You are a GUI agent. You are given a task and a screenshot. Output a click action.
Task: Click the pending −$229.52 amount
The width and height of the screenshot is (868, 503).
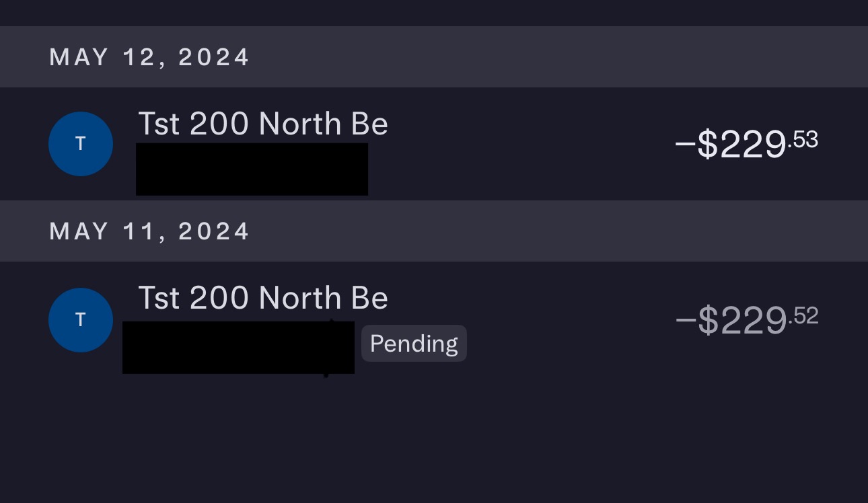746,320
